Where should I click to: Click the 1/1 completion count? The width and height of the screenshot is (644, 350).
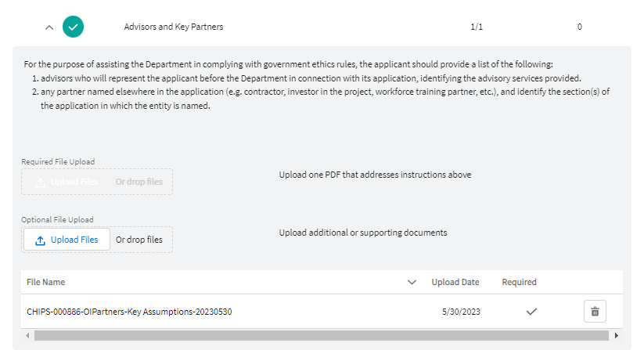(x=477, y=27)
